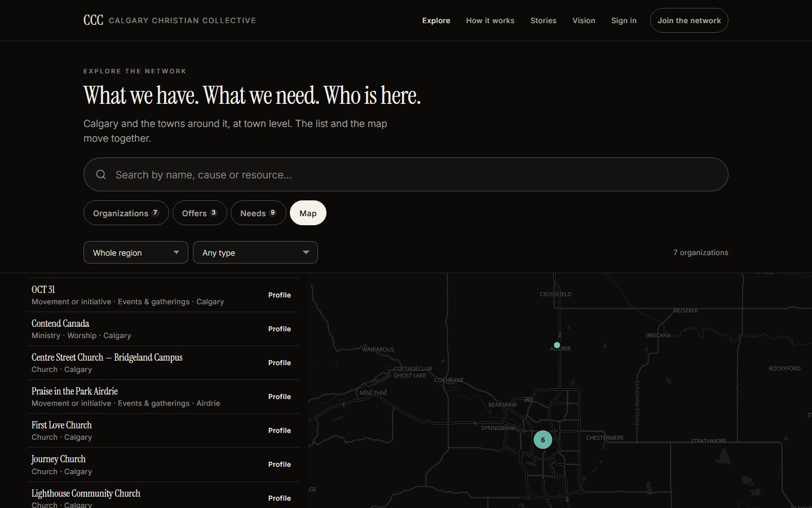The width and height of the screenshot is (812, 508).
Task: Click the Organizations count badge 7
Action: (155, 212)
